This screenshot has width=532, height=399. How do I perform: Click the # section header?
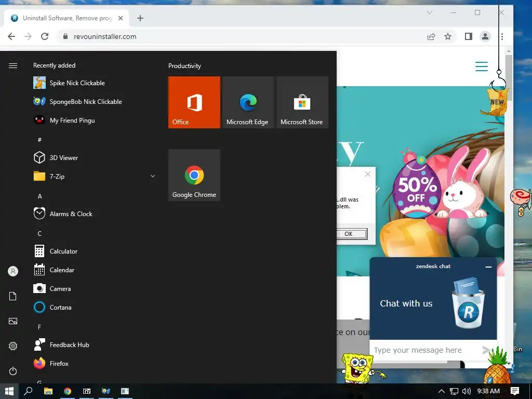pyautogui.click(x=39, y=140)
